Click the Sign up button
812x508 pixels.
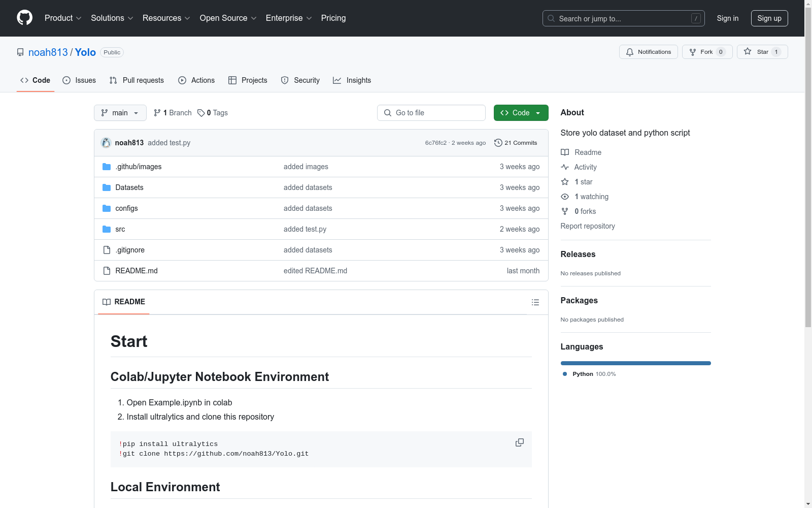point(769,18)
